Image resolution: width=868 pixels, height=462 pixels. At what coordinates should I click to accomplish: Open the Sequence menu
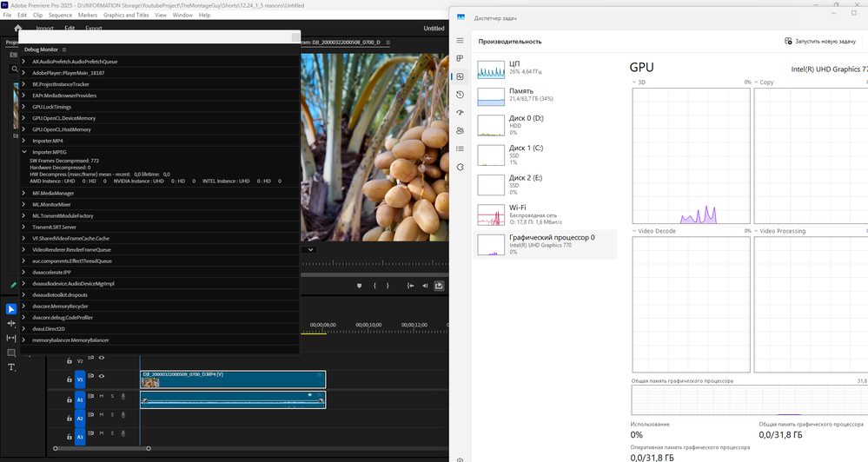[60, 15]
